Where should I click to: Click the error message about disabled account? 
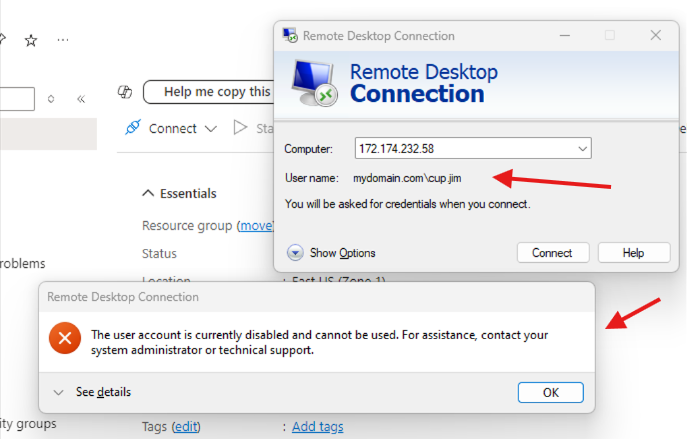(x=319, y=342)
